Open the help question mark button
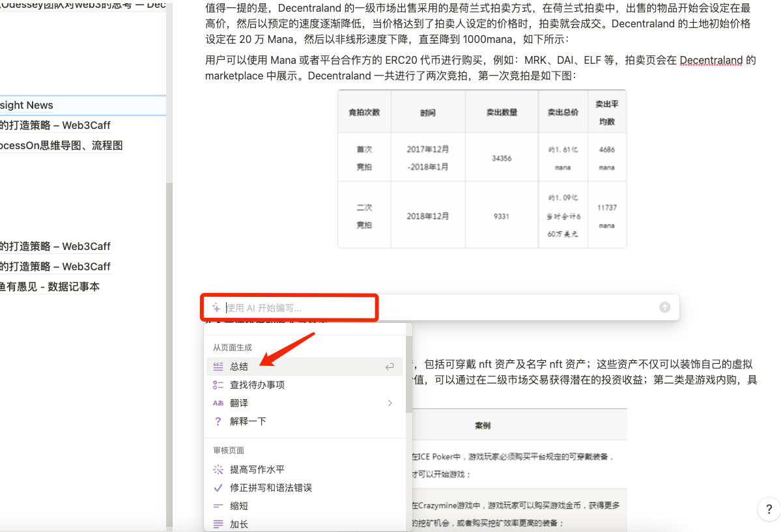 (769, 509)
